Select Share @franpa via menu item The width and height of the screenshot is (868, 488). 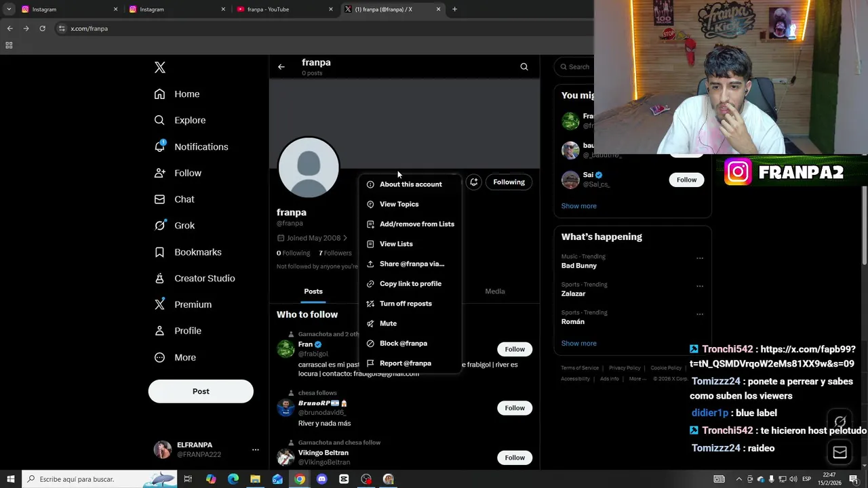[410, 264]
